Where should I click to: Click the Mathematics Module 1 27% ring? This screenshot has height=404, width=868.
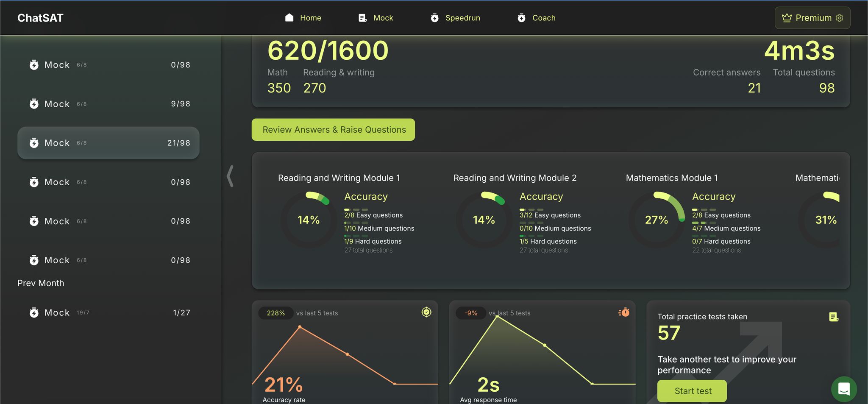656,220
